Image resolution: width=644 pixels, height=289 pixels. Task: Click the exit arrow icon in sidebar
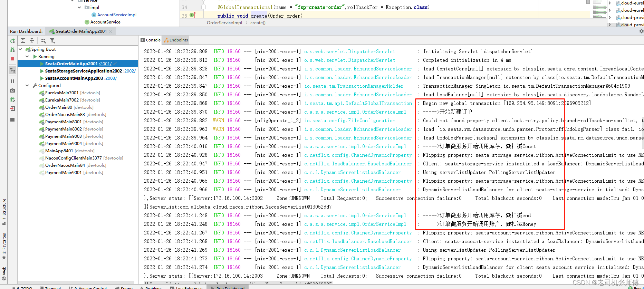coord(12,108)
